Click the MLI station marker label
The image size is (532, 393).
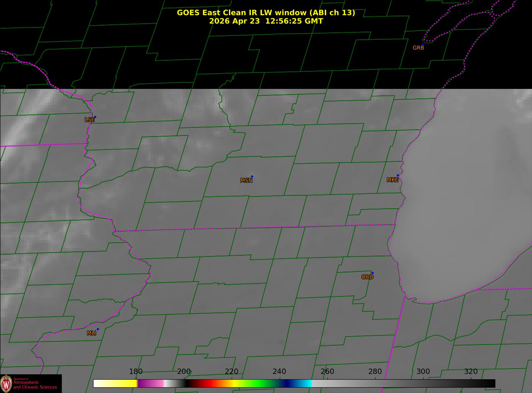click(x=92, y=333)
